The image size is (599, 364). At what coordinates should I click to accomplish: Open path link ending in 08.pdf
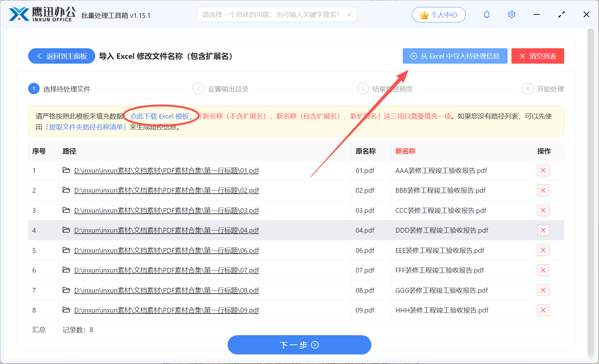(167, 290)
